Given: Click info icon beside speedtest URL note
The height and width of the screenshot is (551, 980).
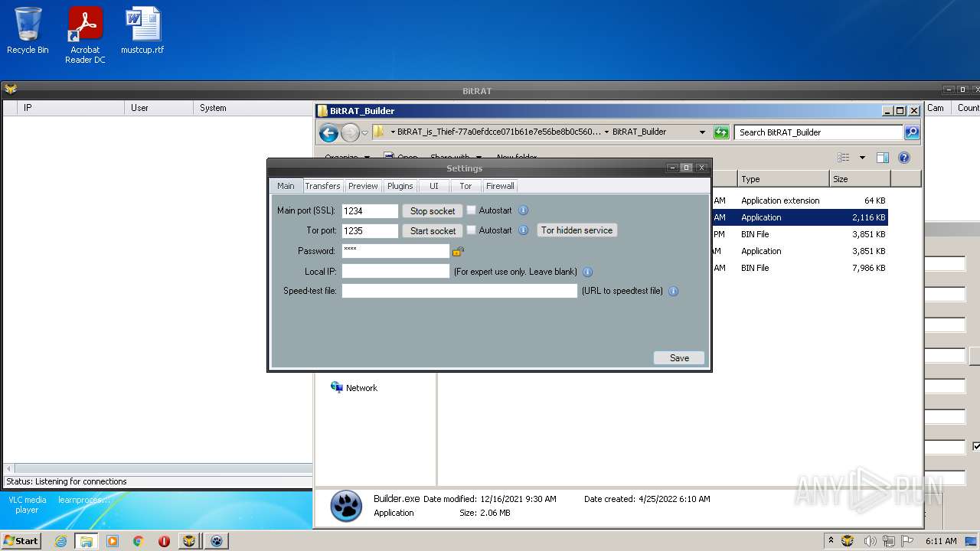Looking at the screenshot, I should click(674, 292).
